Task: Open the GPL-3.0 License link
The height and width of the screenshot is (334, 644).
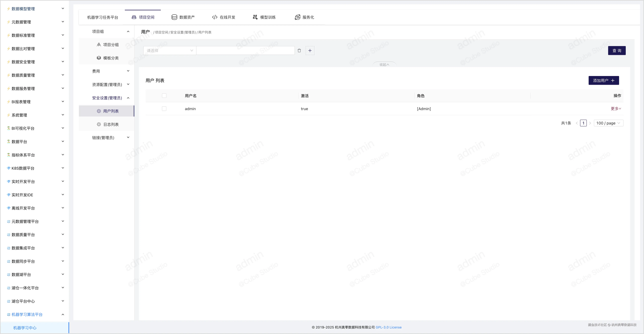Action: coord(388,327)
